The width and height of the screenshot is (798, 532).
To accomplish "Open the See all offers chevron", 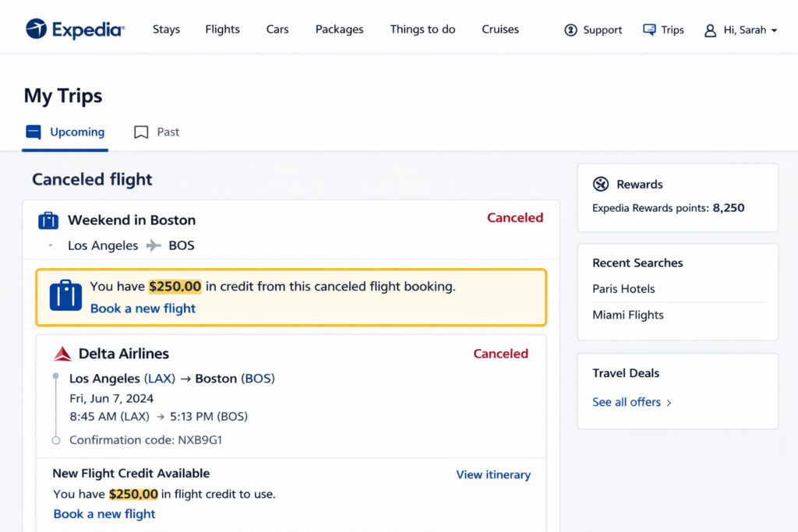I will 669,403.
